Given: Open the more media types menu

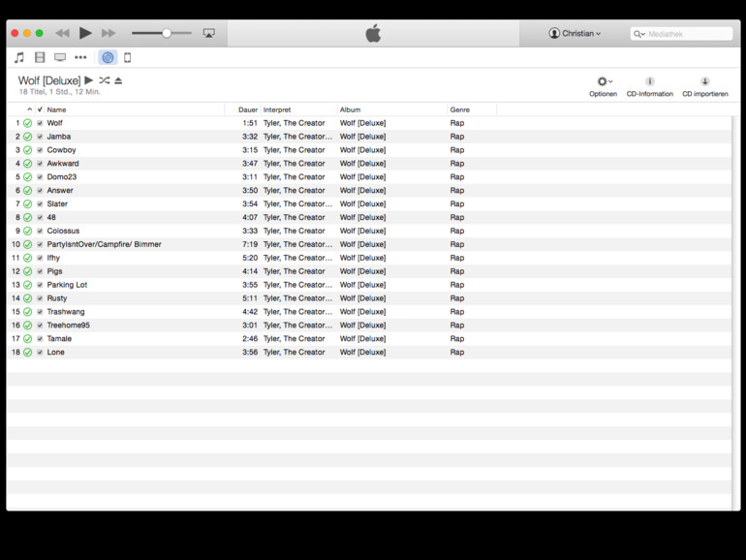Looking at the screenshot, I should pyautogui.click(x=80, y=57).
